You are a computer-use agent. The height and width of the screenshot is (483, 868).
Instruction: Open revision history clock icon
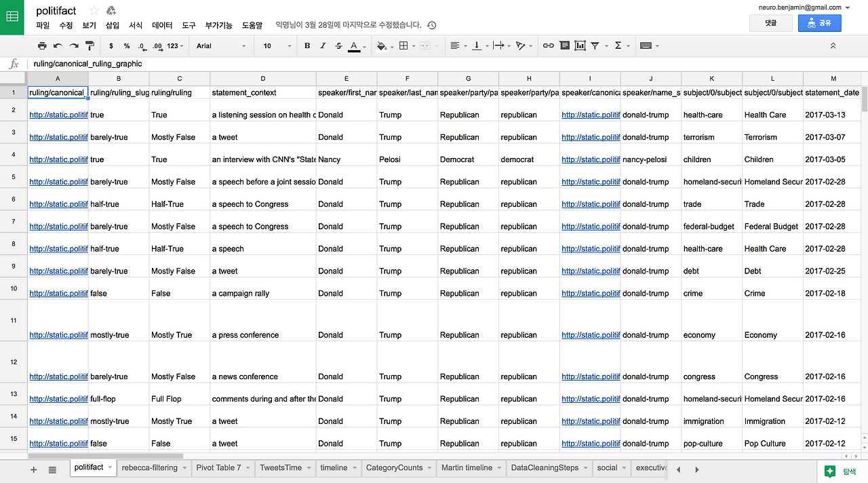432,25
